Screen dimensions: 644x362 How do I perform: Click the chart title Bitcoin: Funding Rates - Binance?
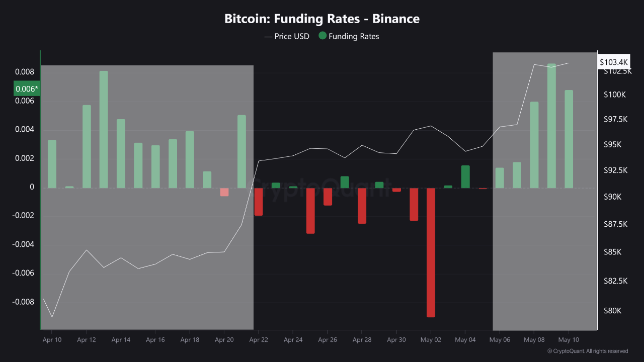[322, 19]
